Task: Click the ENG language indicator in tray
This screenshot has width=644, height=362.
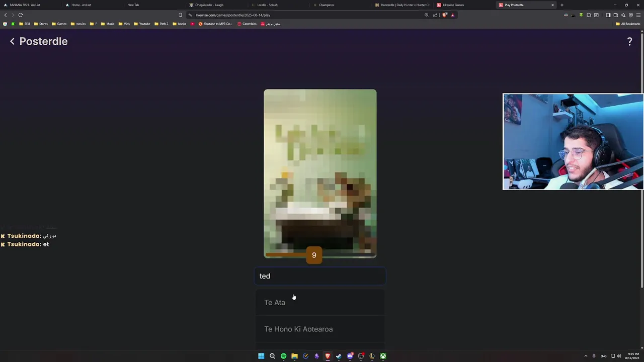Action: tap(603, 356)
